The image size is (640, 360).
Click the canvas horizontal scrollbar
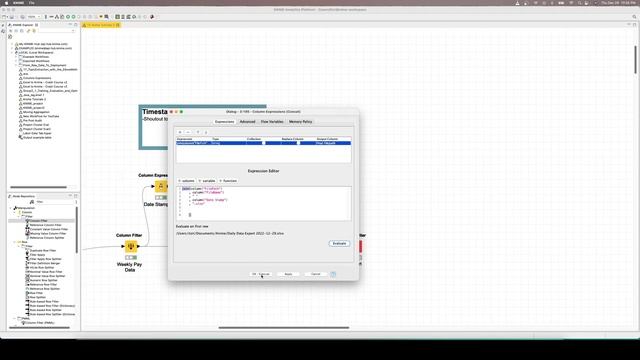click(x=284, y=327)
